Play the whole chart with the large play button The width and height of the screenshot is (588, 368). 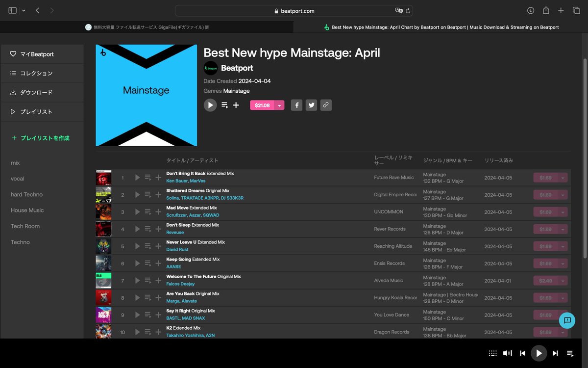coord(210,105)
